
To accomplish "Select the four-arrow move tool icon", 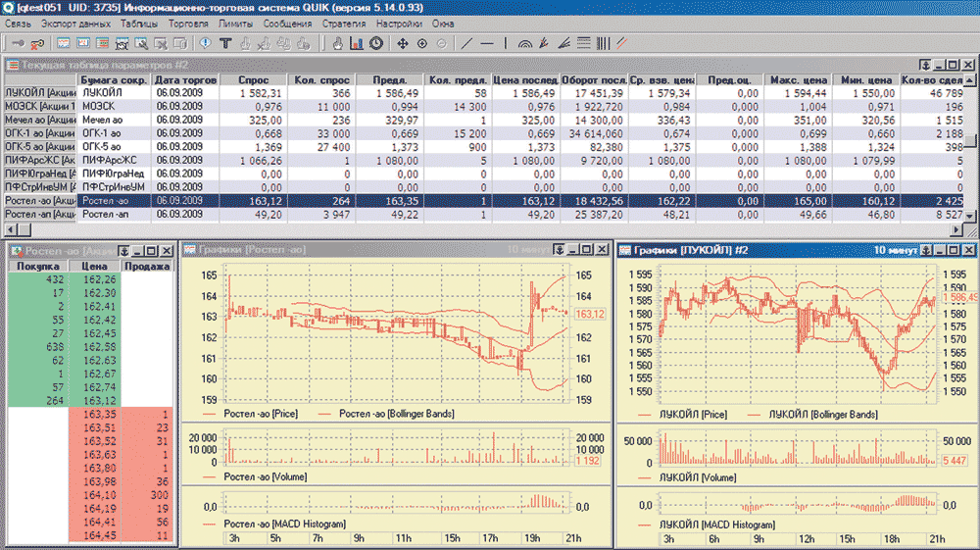I will [x=403, y=44].
